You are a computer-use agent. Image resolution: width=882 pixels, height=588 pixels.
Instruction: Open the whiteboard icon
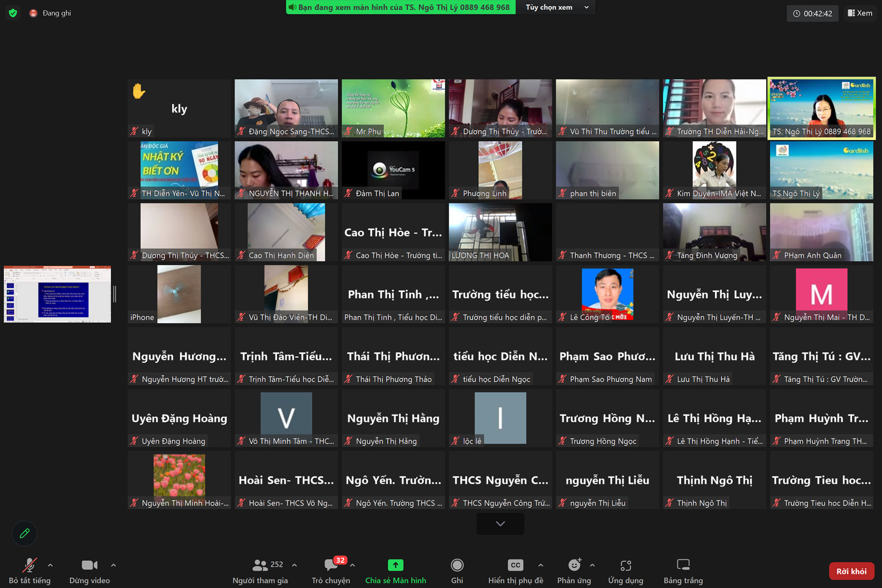pyautogui.click(x=683, y=565)
